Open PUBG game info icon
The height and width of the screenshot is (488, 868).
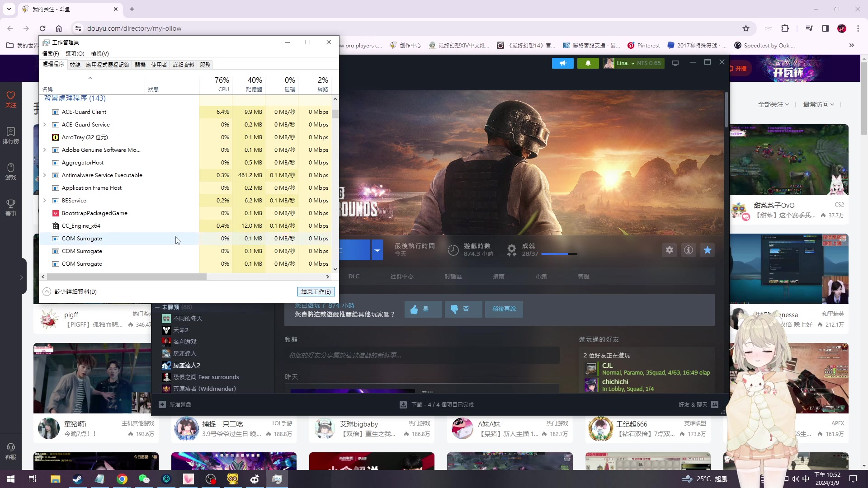pyautogui.click(x=689, y=250)
